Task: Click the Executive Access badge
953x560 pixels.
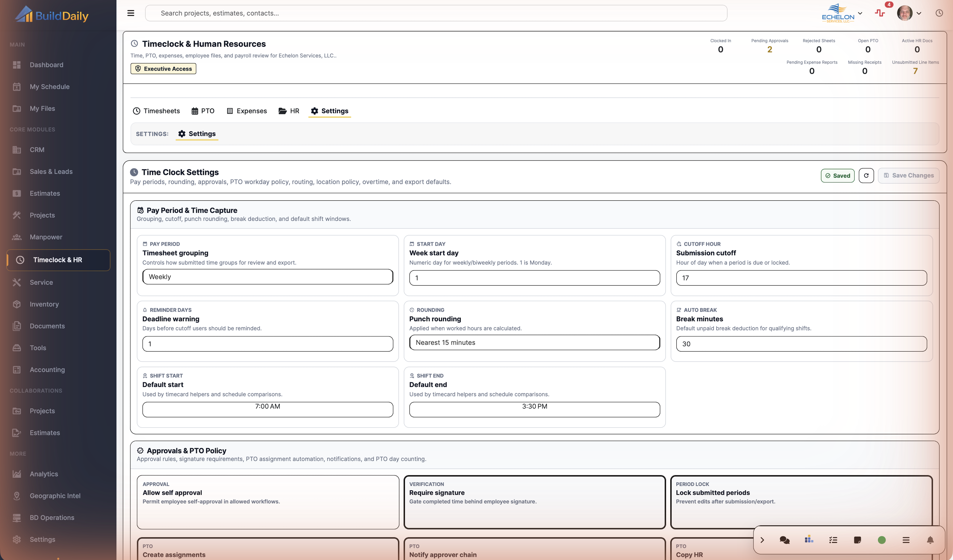Action: (x=163, y=69)
